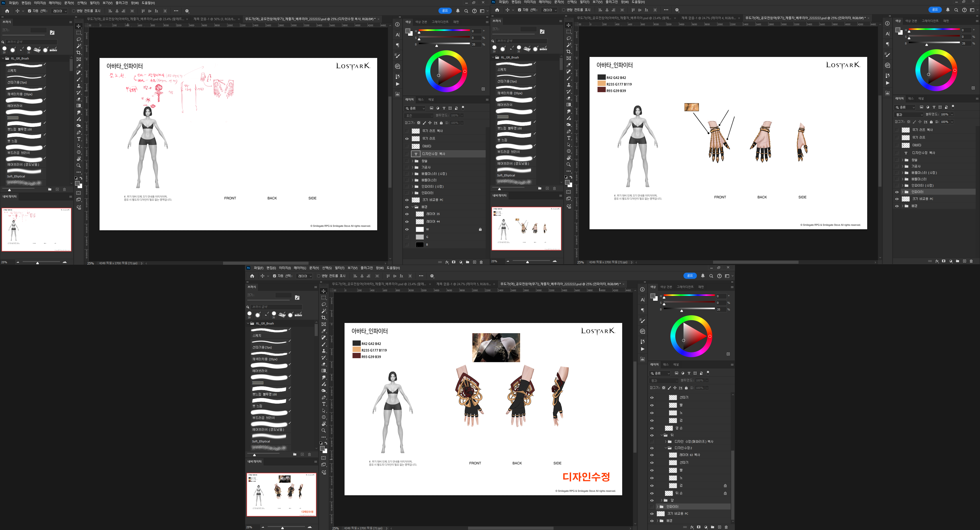This screenshot has width=980, height=530.
Task: Open 색상 견본 tab in top-left window
Action: click(x=421, y=22)
